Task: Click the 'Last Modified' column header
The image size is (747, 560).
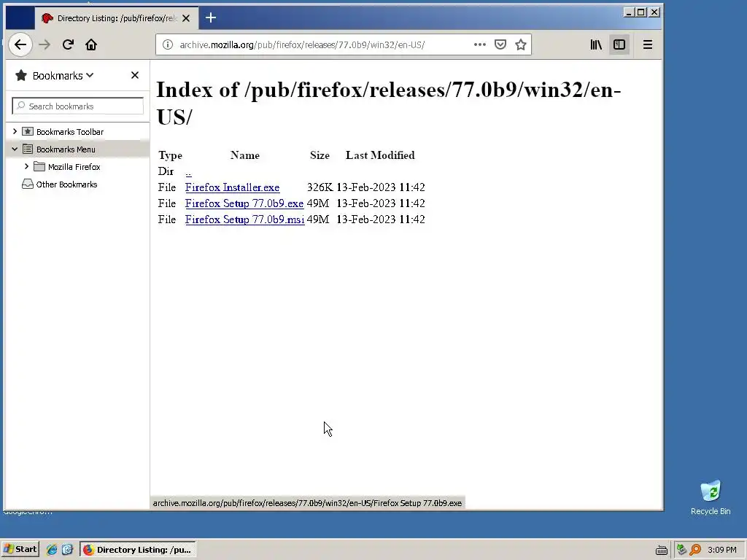Action: point(380,155)
